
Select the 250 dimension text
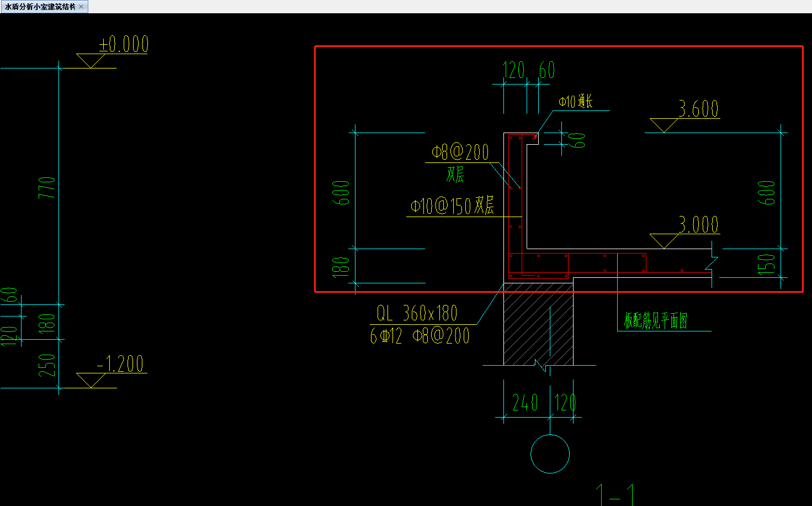click(47, 366)
